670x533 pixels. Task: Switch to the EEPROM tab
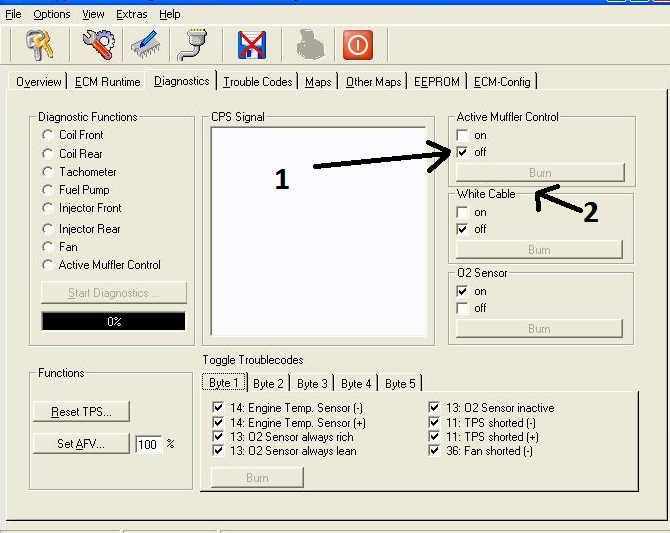437,81
